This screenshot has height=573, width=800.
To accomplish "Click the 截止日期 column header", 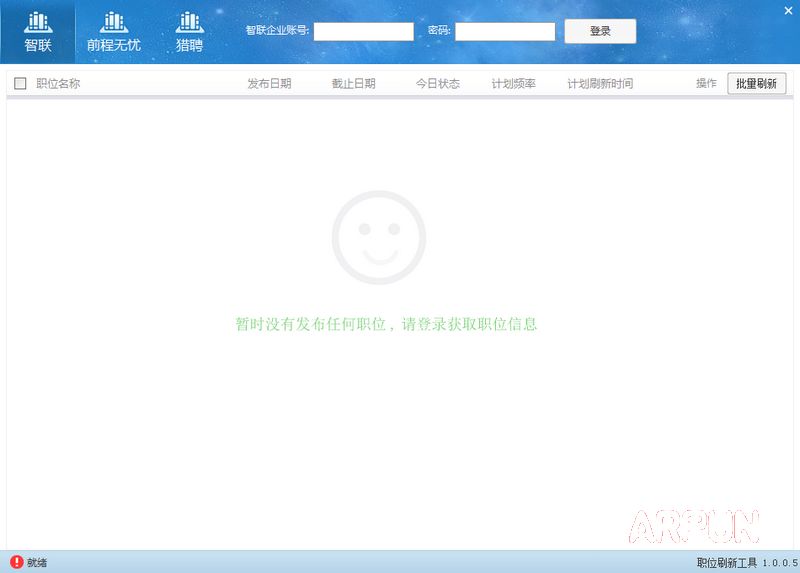I will pos(353,84).
